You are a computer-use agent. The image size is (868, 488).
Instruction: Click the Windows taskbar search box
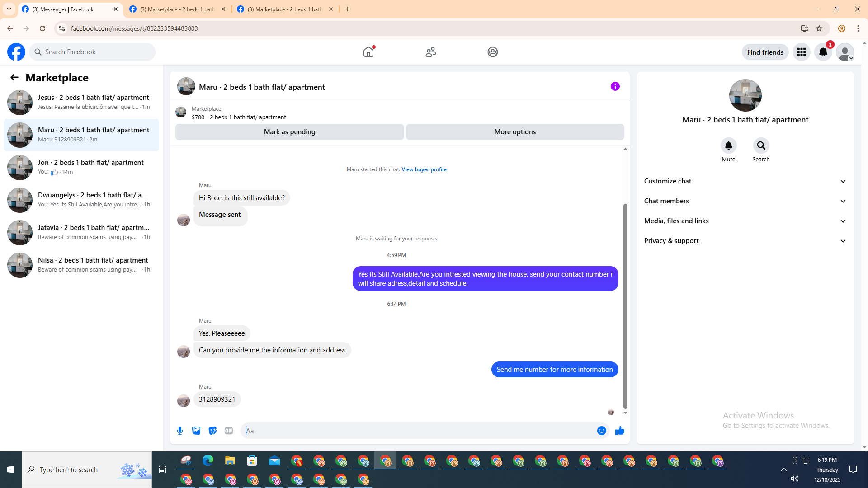pyautogui.click(x=87, y=469)
